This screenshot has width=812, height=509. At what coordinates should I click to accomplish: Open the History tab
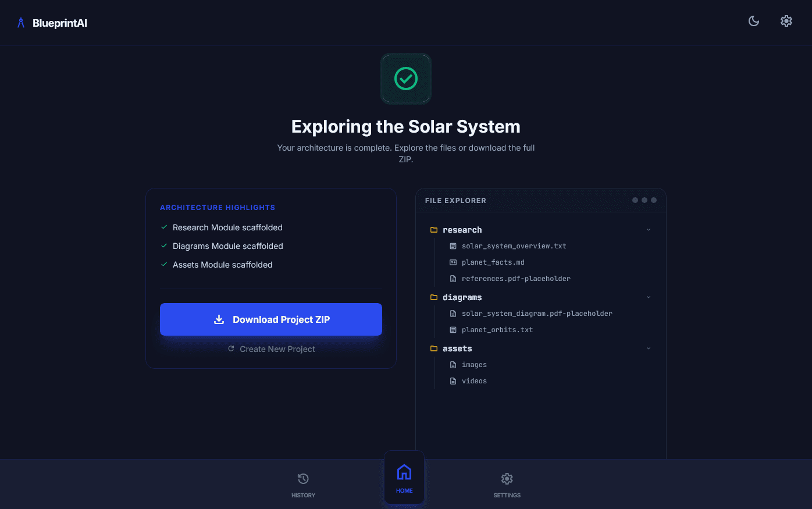303,485
